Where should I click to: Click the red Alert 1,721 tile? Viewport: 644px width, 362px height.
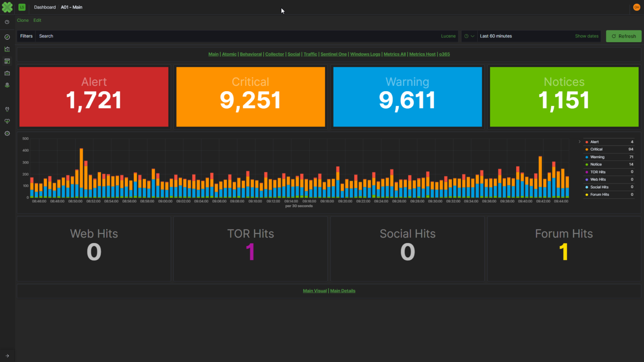point(94,97)
